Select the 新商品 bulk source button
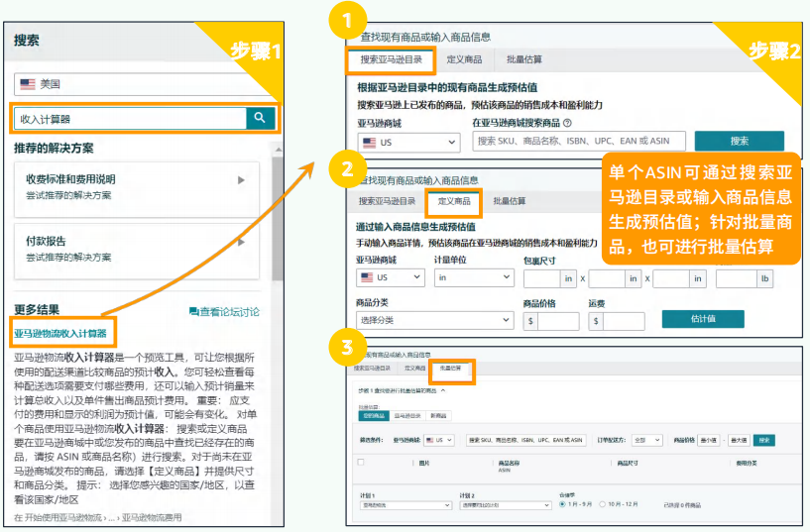810x532 pixels. point(438,416)
